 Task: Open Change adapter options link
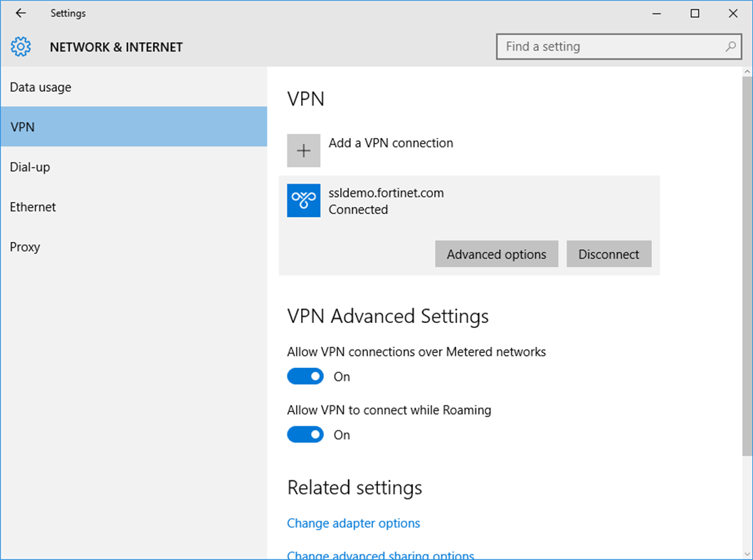click(353, 523)
